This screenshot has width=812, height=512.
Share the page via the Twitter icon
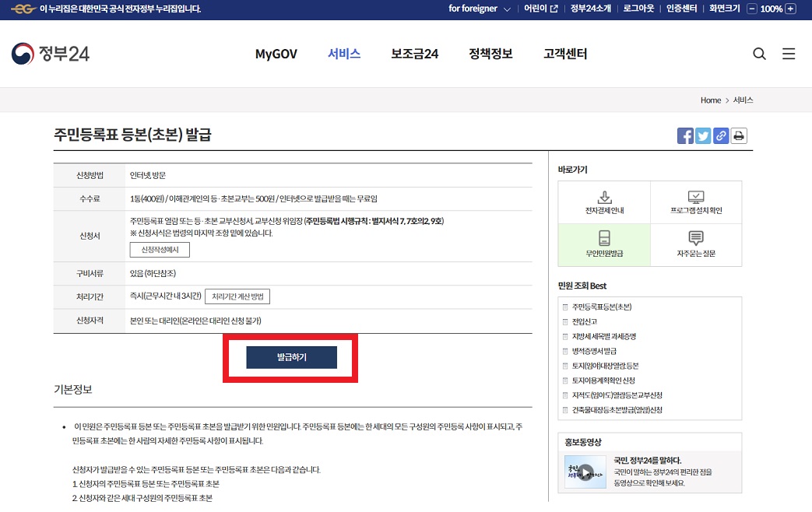[x=703, y=135]
